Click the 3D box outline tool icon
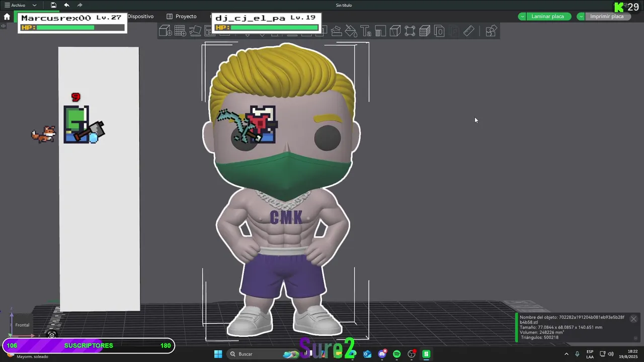This screenshot has width=644, height=362. [x=395, y=31]
